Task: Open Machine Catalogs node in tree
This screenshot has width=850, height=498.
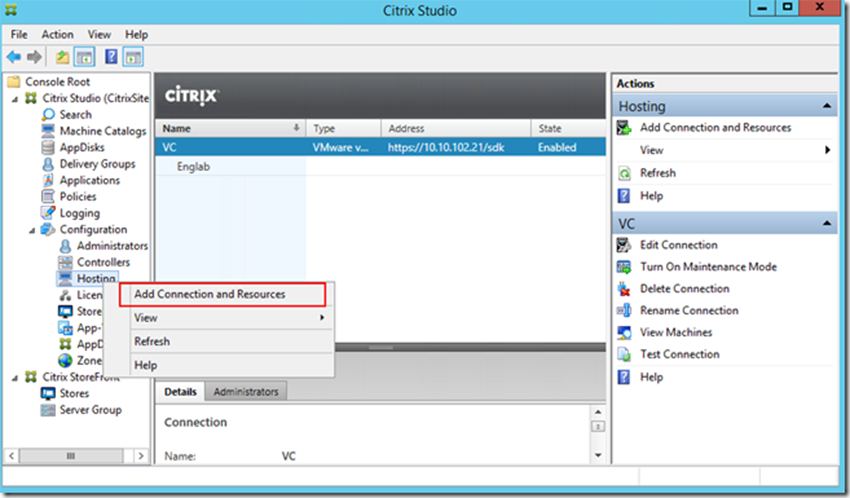Action: [102, 131]
